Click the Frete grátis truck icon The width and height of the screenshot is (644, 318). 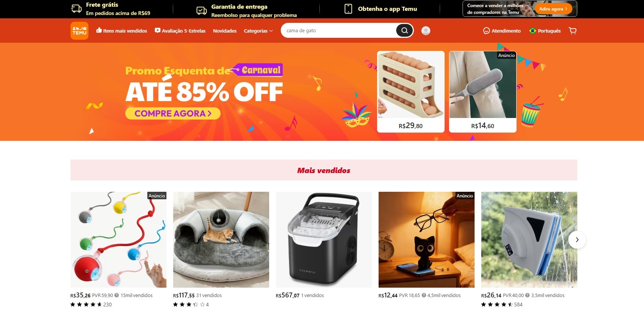click(76, 9)
